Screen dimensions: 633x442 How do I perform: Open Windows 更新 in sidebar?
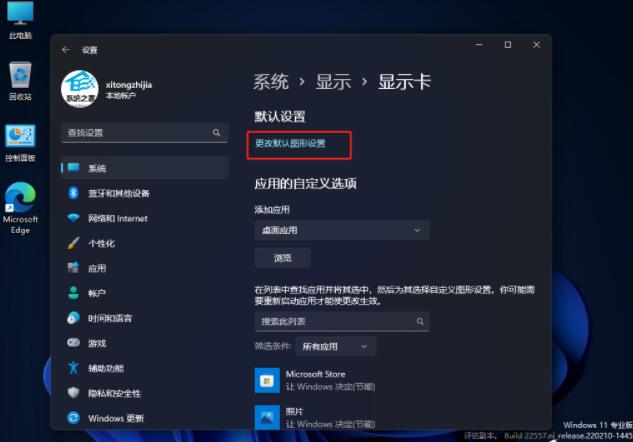pos(115,418)
